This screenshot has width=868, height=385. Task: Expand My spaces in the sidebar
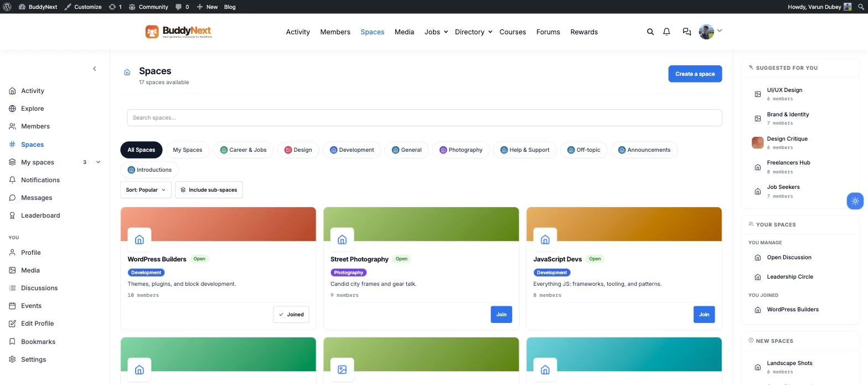[x=99, y=162]
